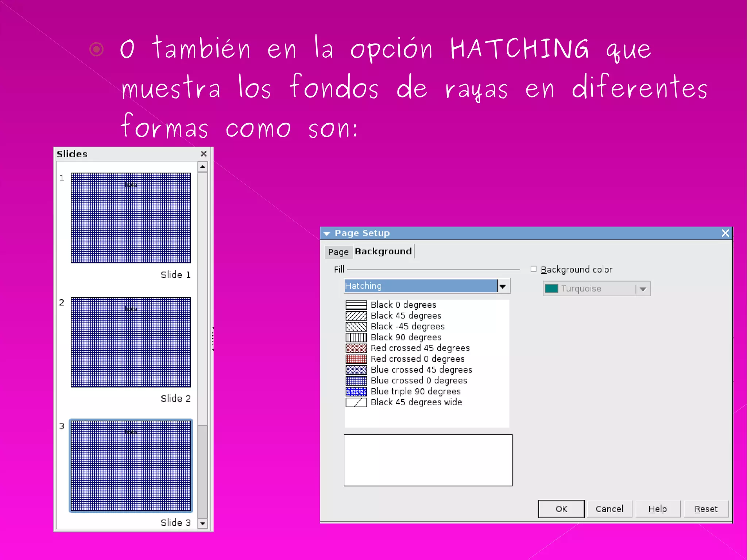Screen dimensions: 747x560
Task: Click the 'Black 0 degrees' list text
Action: click(403, 305)
